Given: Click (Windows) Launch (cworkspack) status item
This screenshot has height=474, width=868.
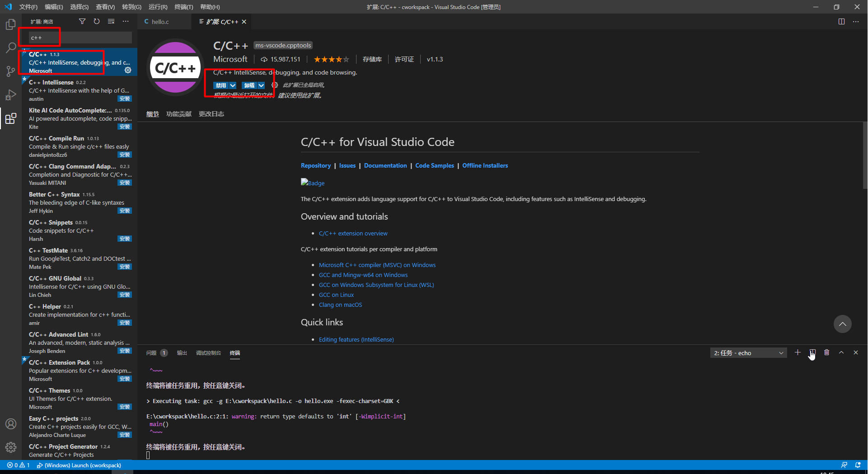Looking at the screenshot, I should pyautogui.click(x=79, y=465).
